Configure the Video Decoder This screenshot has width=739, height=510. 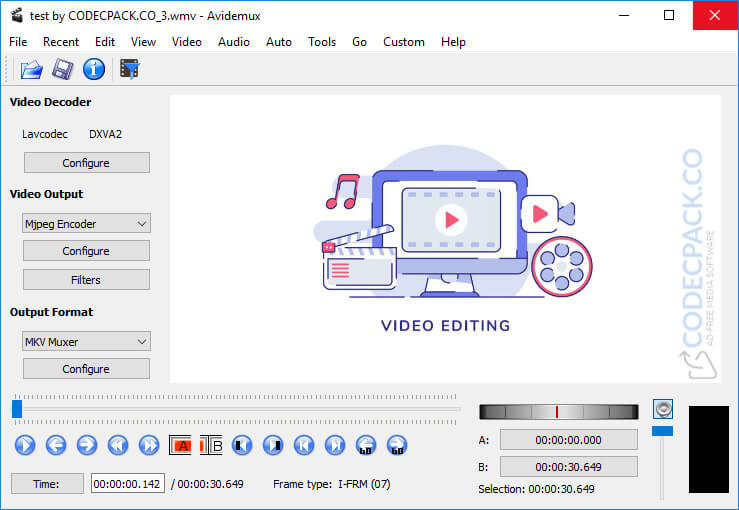[x=87, y=163]
